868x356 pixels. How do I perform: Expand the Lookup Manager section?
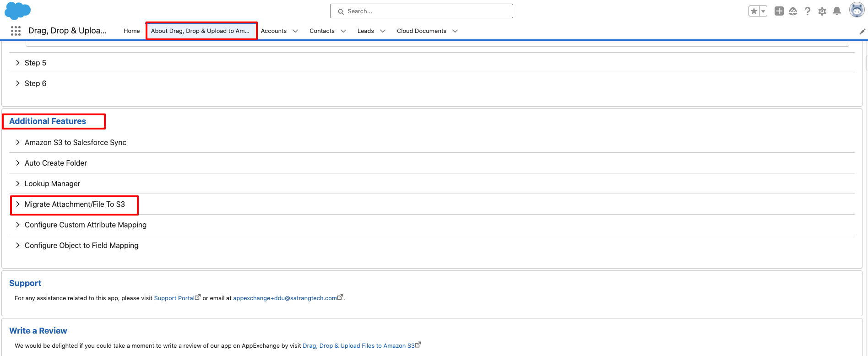pyautogui.click(x=432, y=183)
